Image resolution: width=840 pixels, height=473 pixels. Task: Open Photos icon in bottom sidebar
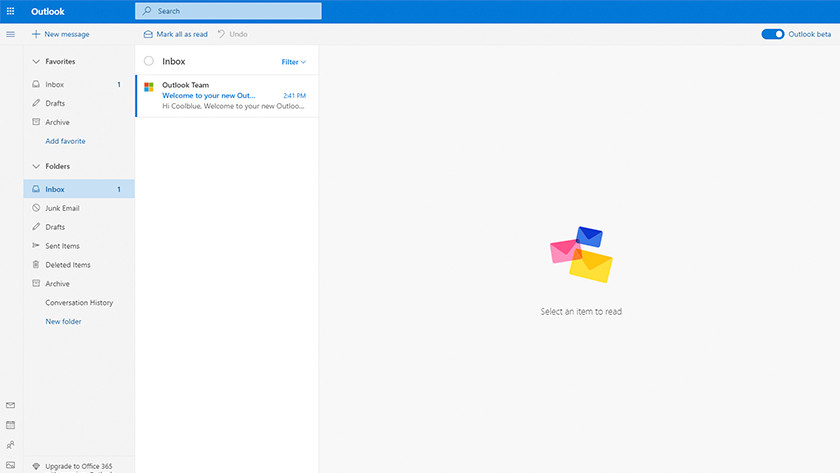coord(11,465)
